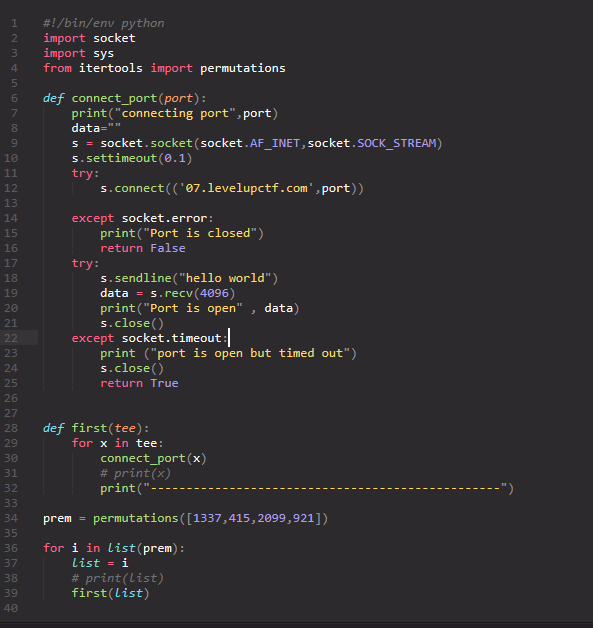Screen dimensions: 593x628
Task: Click 'socket' in the import socket line
Action: [x=114, y=38]
